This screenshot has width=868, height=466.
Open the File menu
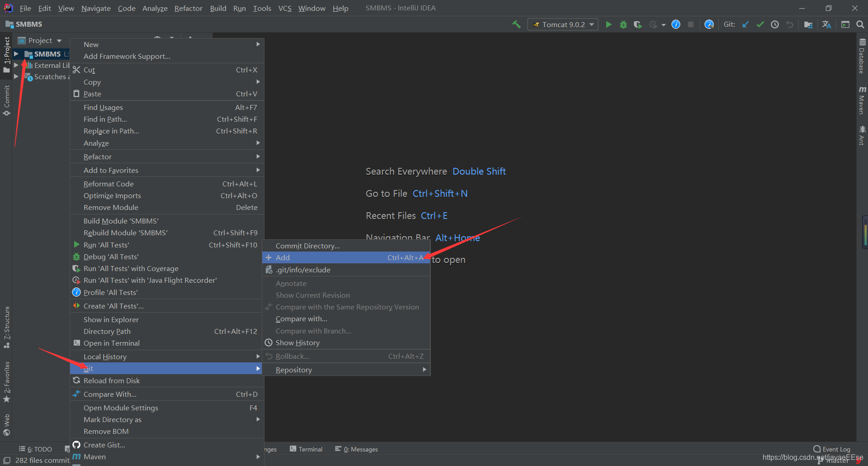25,8
